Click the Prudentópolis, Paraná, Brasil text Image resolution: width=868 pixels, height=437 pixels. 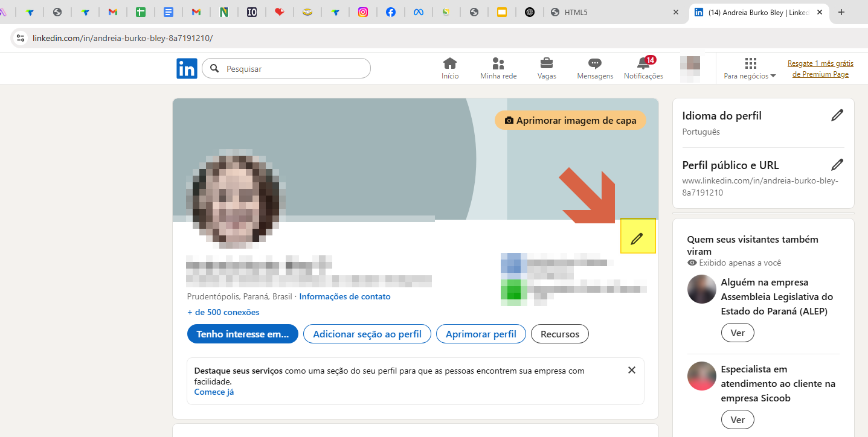240,296
